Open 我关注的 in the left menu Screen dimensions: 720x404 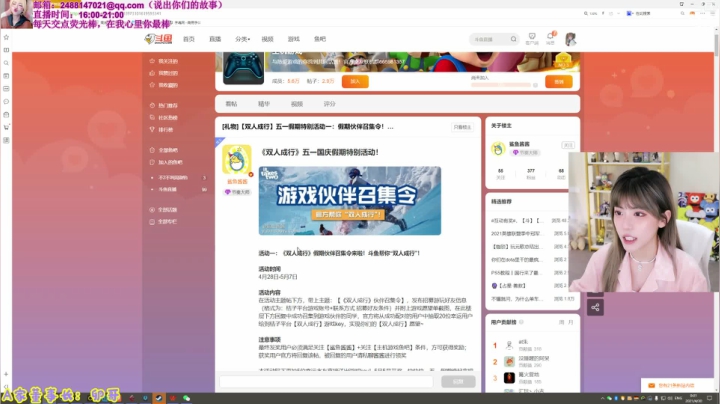(x=168, y=61)
